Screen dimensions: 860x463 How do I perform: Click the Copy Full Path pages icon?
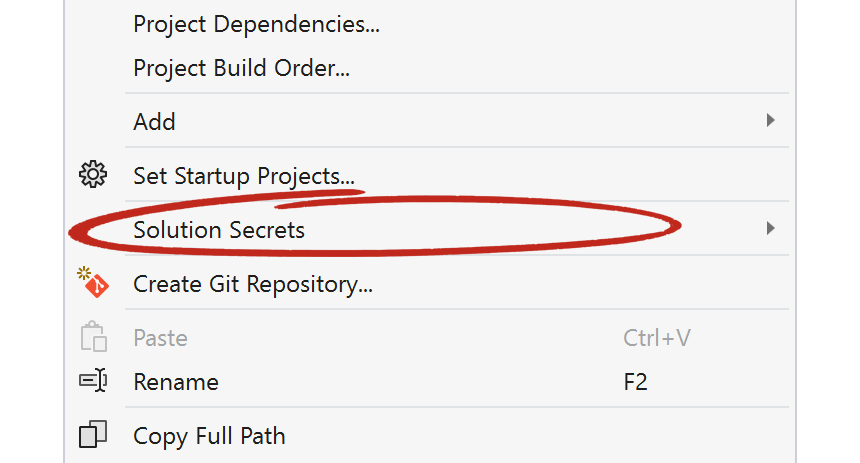pos(93,434)
